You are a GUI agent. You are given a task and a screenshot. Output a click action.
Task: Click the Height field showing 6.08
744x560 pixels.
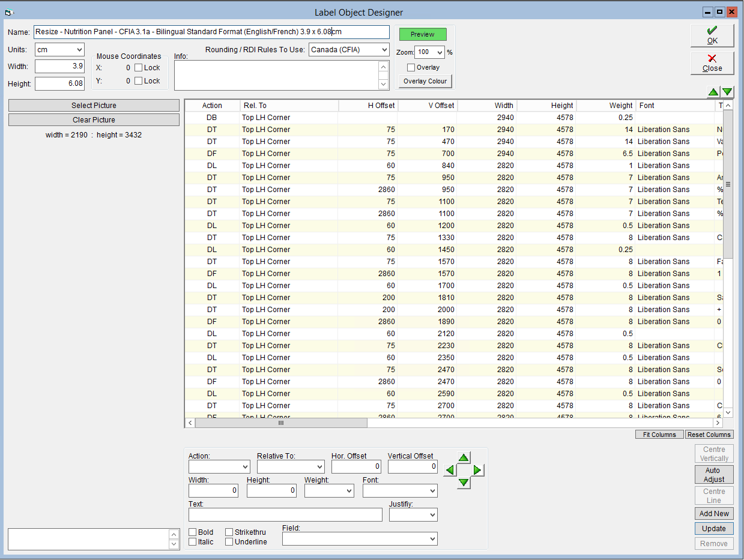(59, 83)
